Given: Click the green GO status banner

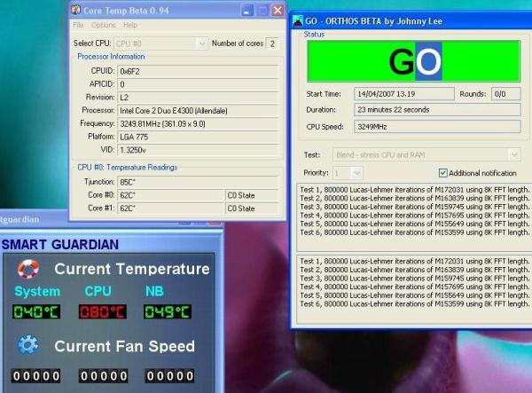Looking at the screenshot, I should [x=413, y=61].
